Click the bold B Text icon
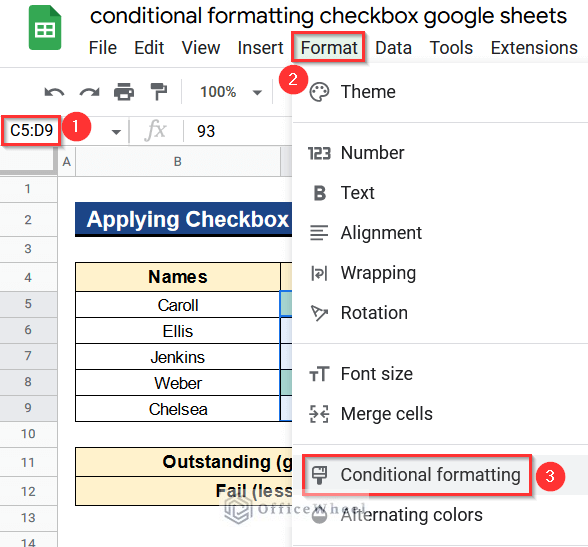Image resolution: width=588 pixels, height=547 pixels. tap(320, 193)
